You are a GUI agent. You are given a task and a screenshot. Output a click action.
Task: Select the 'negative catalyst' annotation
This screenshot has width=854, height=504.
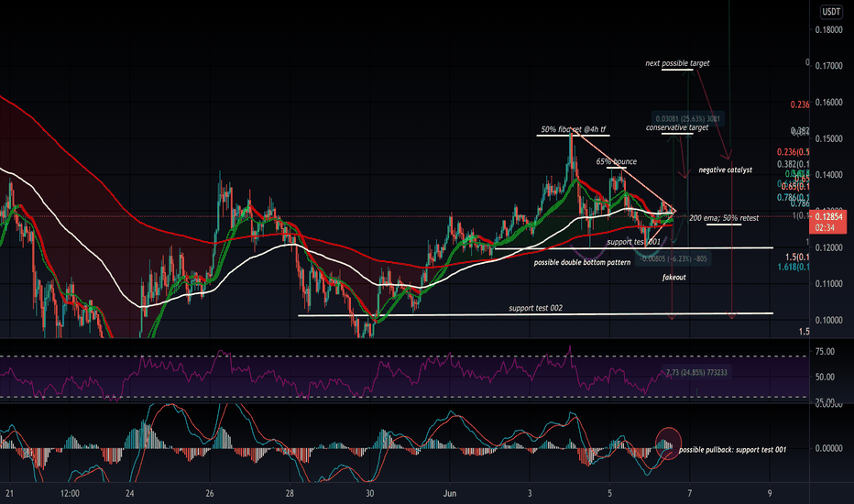coord(725,170)
